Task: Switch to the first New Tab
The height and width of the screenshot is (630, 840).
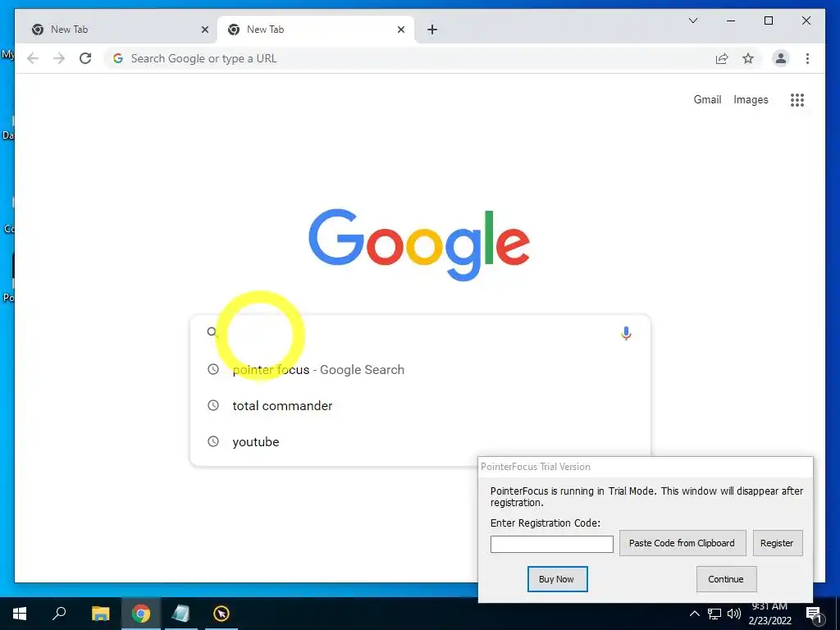Action: (x=120, y=30)
